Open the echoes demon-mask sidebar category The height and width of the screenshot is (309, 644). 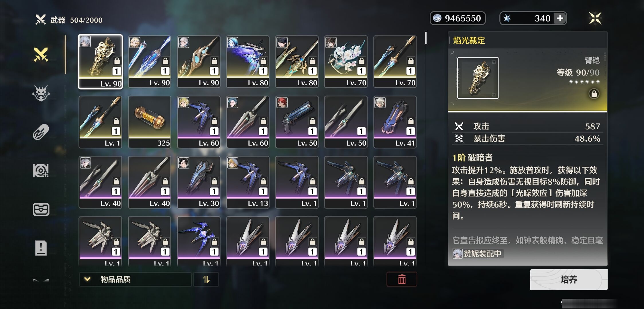pos(41,93)
